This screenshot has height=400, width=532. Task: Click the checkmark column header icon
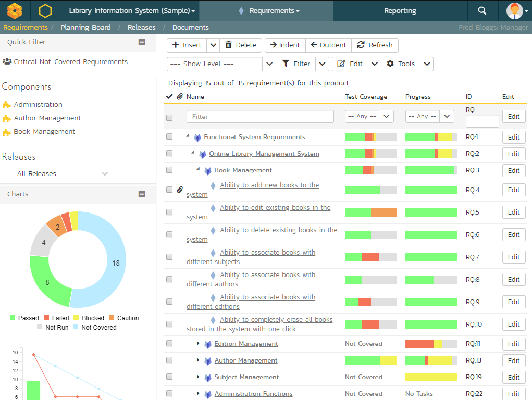coord(169,97)
